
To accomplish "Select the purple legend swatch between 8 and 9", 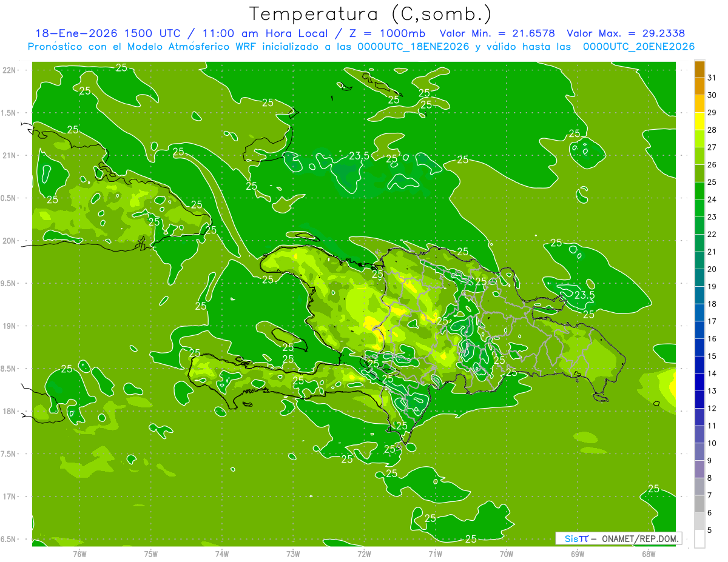I will pyautogui.click(x=699, y=469).
